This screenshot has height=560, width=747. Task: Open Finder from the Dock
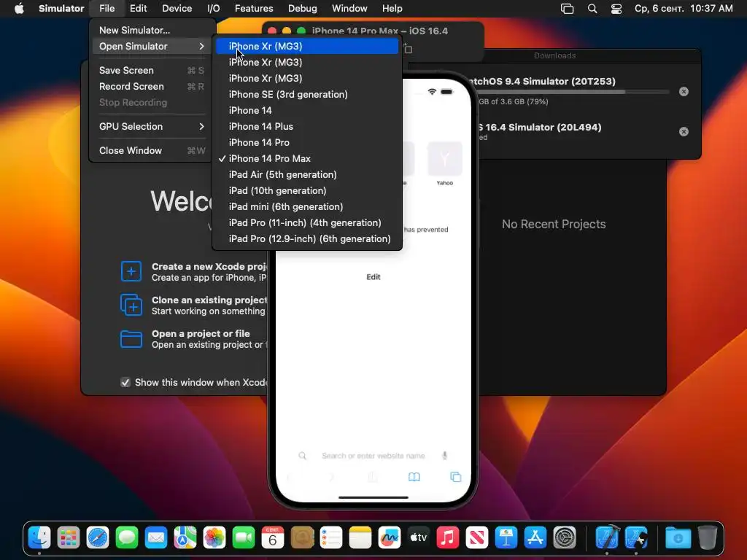point(39,538)
